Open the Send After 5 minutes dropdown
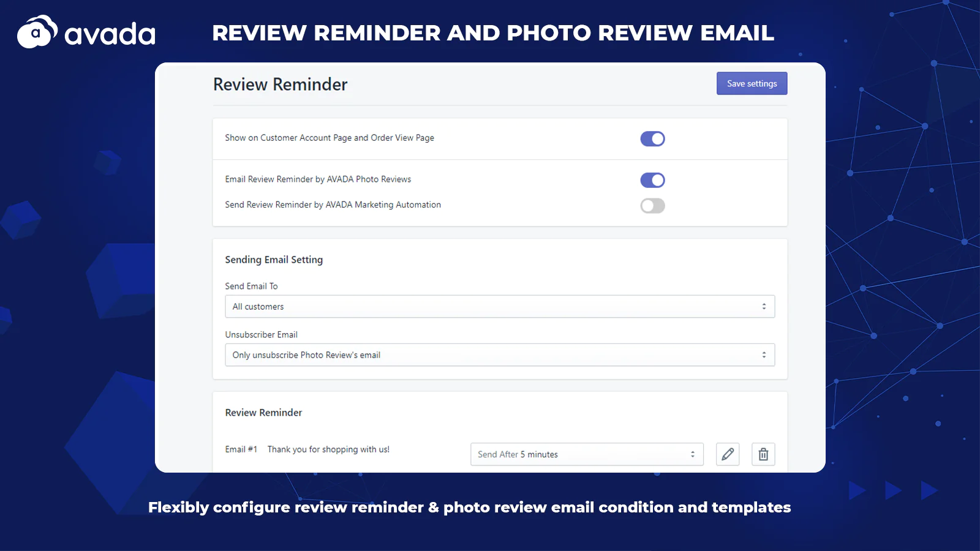Screen dimensions: 980x551 (587, 454)
